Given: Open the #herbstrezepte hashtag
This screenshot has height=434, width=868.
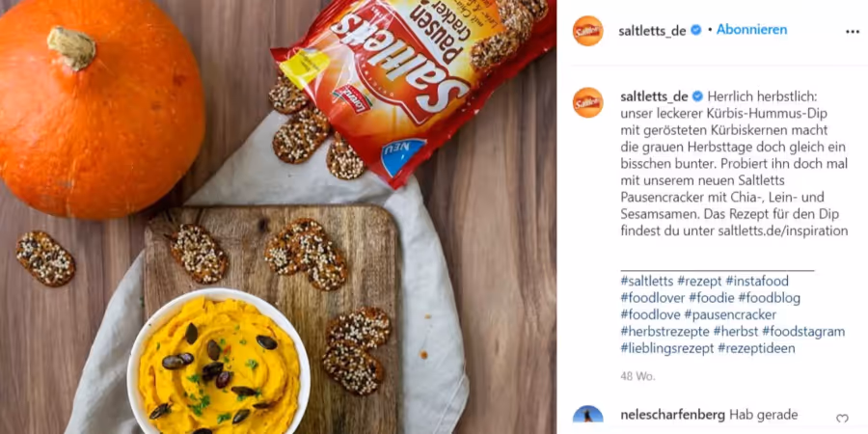Looking at the screenshot, I should tap(665, 332).
